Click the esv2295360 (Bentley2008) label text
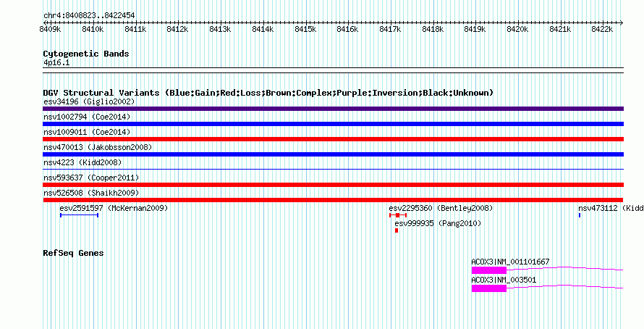The width and height of the screenshot is (644, 329). (x=441, y=208)
